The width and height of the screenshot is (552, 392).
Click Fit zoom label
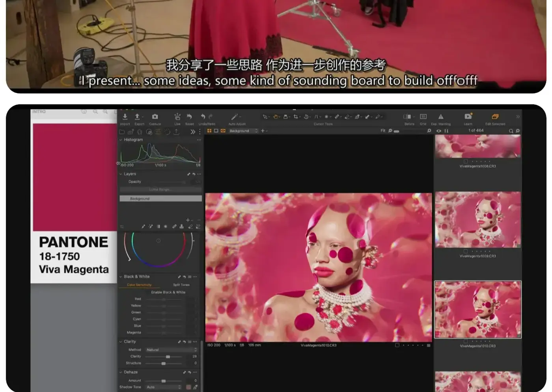coord(383,131)
